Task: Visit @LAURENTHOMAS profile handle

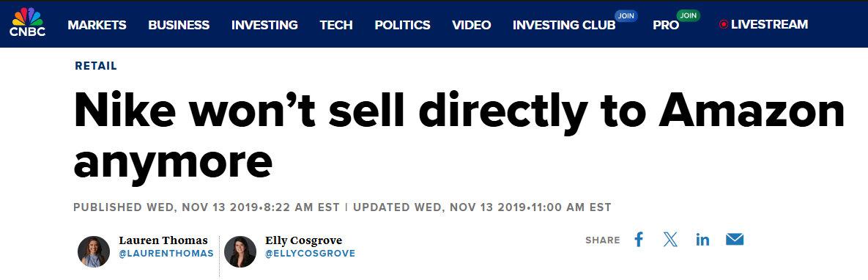Action: (x=166, y=254)
